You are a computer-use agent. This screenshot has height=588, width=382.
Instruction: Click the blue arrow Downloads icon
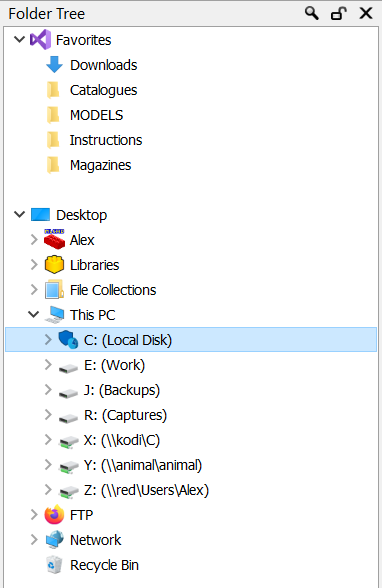pos(54,64)
